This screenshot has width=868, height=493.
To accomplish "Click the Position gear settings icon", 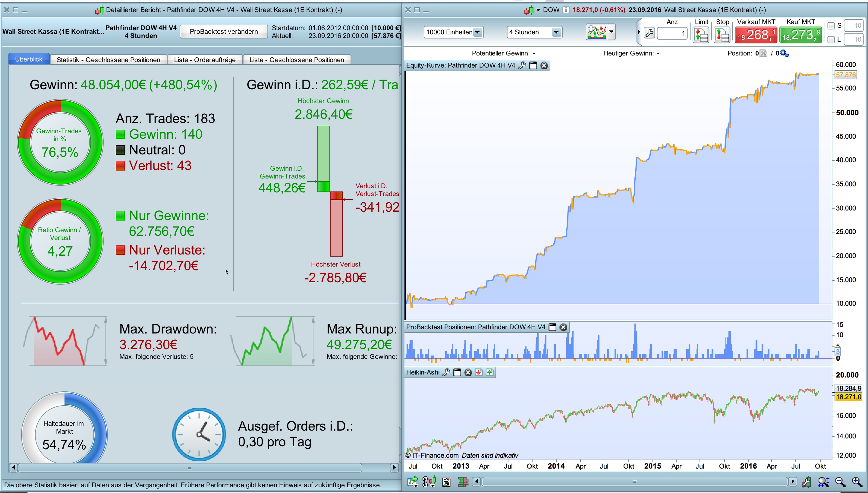I will 785,53.
